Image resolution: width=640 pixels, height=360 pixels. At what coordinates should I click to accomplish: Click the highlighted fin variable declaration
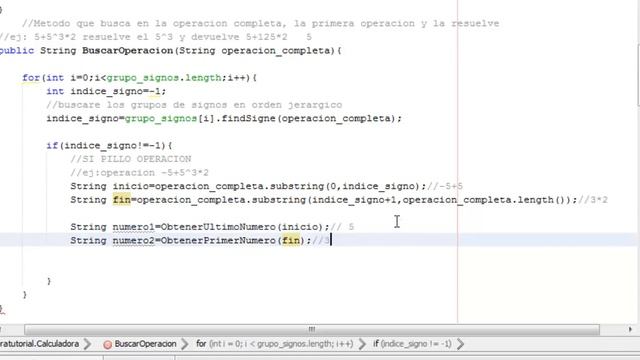pyautogui.click(x=122, y=200)
